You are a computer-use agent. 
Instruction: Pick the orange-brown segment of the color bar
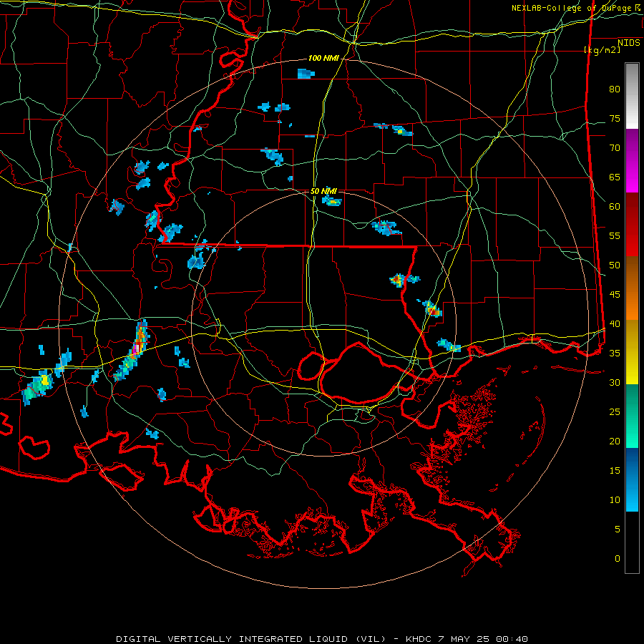(632, 288)
